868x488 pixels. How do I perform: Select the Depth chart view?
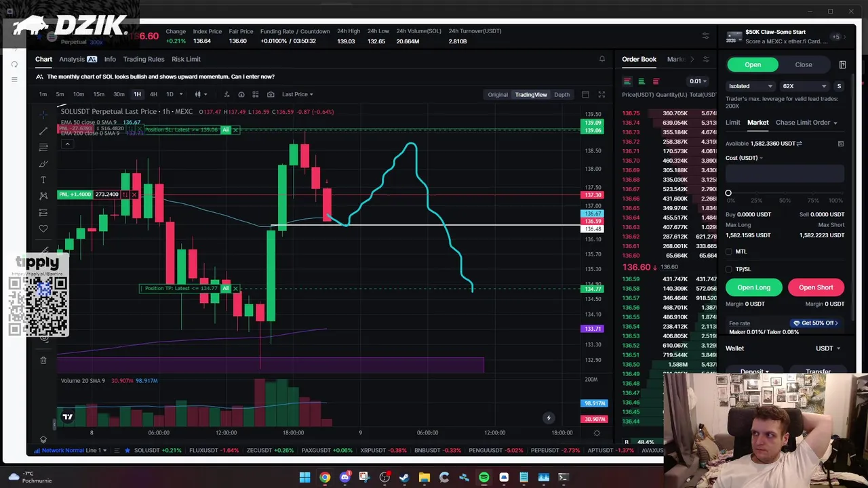561,94
